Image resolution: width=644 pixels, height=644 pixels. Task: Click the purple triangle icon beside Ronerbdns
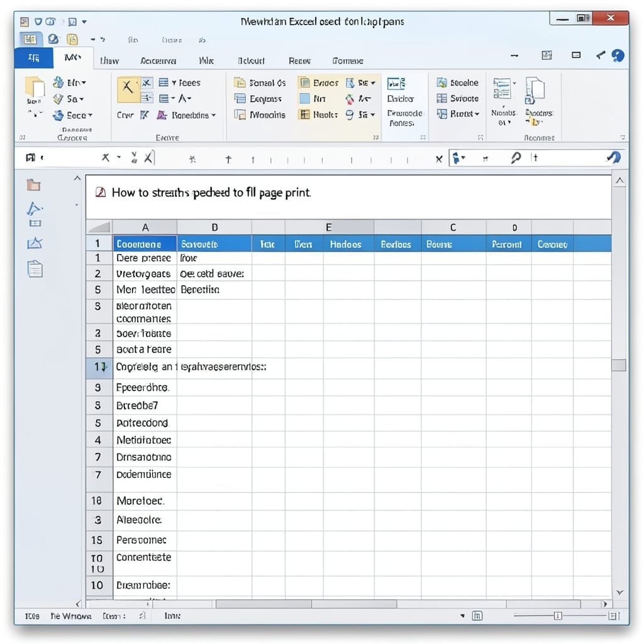[x=162, y=116]
